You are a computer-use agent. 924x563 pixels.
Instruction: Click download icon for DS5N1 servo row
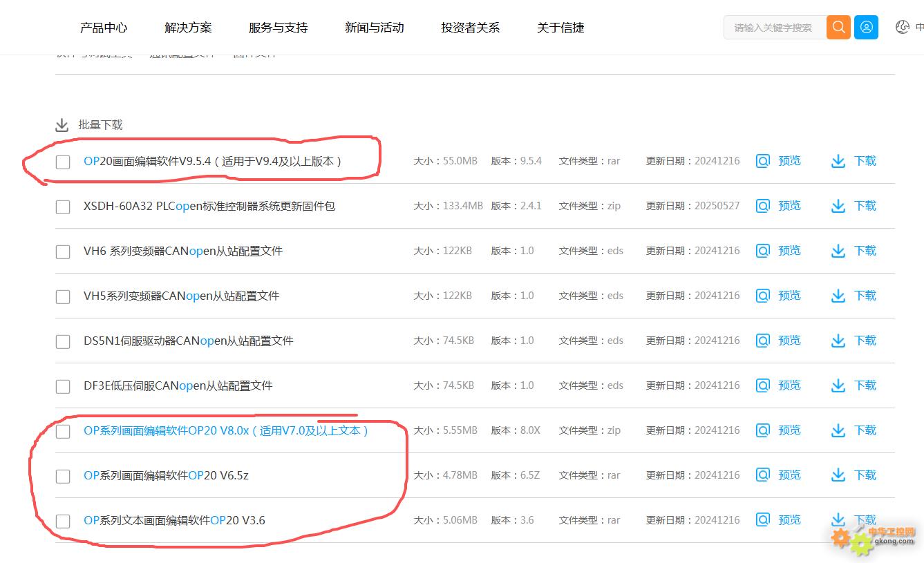(x=838, y=341)
